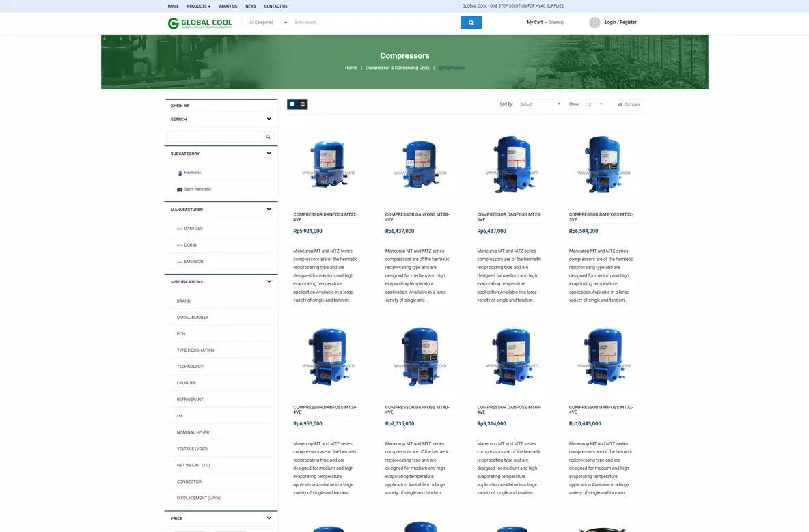Click the COMPRESSOR DANFOSS MT72-4VE title
809x532 pixels.
601,410
